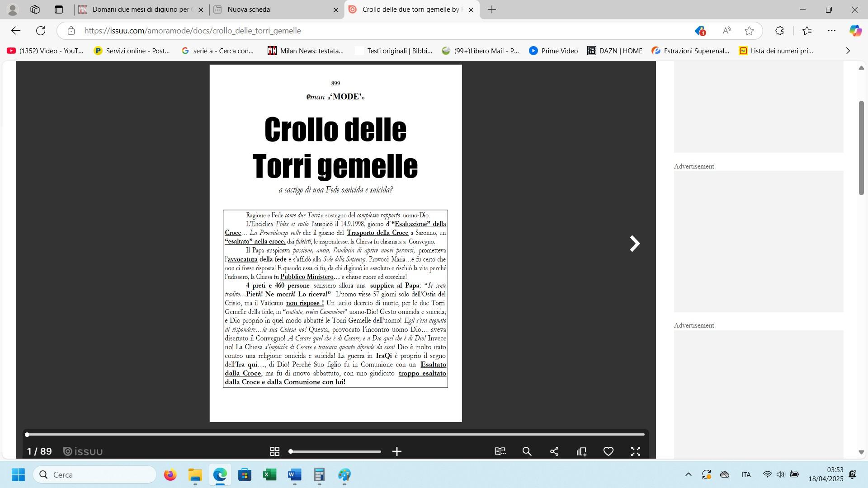Screen dimensions: 868x488
Task: Enter fullscreen reading mode
Action: tap(636, 451)
